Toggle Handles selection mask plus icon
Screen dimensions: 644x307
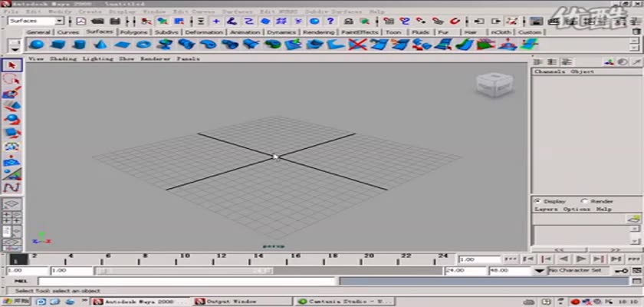coord(216,21)
